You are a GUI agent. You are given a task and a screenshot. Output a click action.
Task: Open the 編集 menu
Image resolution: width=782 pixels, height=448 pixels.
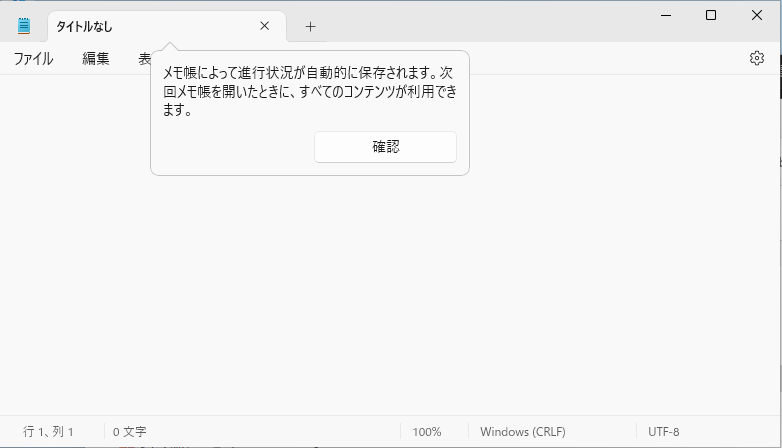tap(95, 59)
